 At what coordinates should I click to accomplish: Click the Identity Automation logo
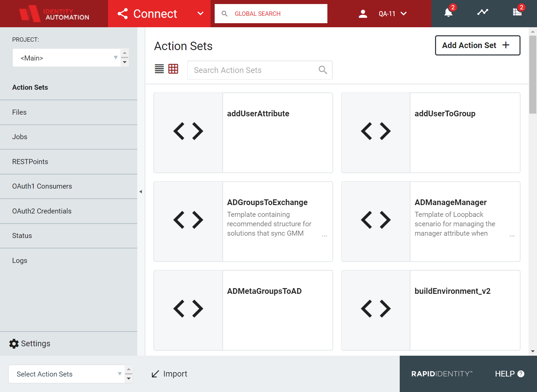tap(54, 13)
